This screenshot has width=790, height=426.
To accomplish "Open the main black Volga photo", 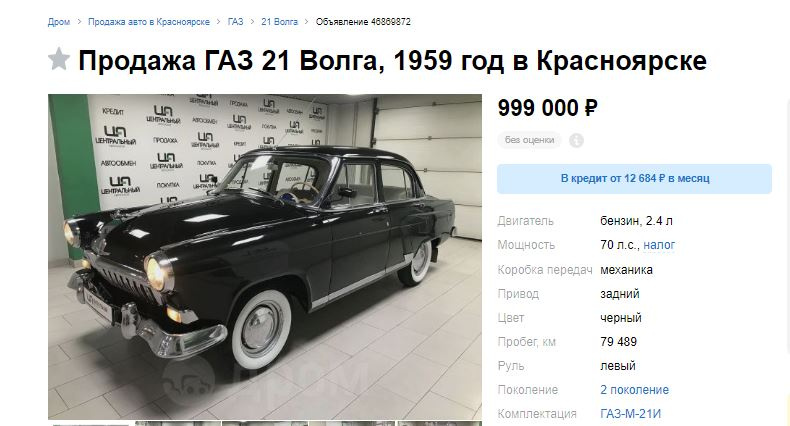I will pos(265,257).
